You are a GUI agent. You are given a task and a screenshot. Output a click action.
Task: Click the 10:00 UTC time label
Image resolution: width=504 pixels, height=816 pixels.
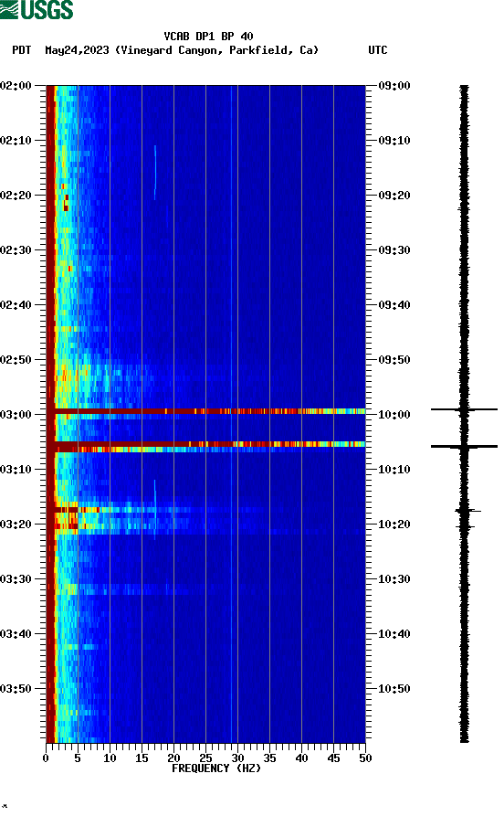(x=394, y=415)
